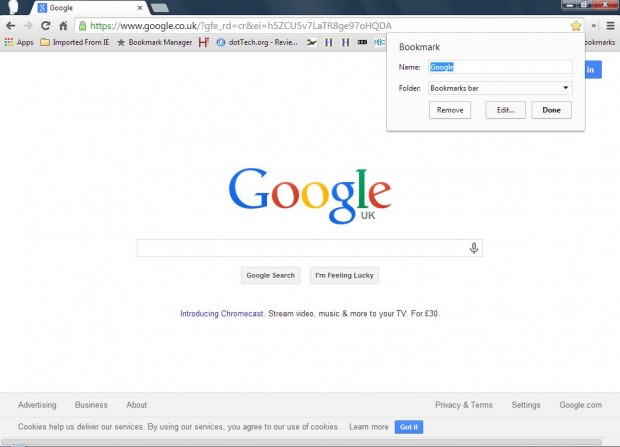This screenshot has width=620, height=447.
Task: Accept cookies with Got it button
Action: (x=409, y=427)
